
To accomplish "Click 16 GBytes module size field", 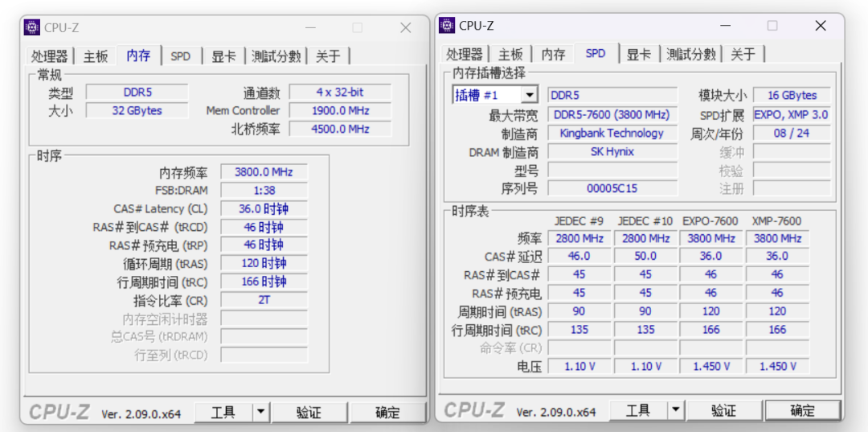I will coord(792,95).
